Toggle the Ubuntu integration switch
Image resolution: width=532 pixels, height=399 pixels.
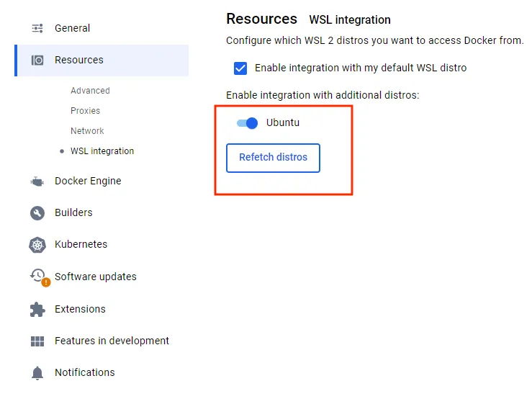click(x=247, y=123)
